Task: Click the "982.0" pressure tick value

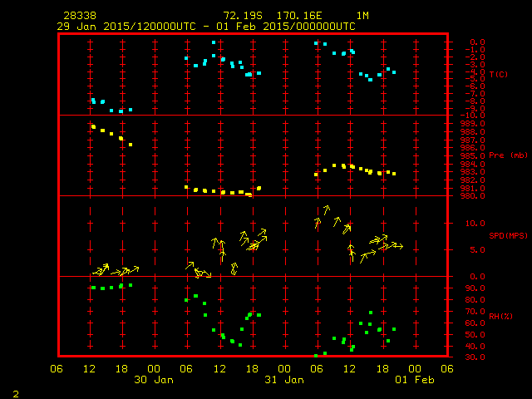Action: click(x=473, y=180)
